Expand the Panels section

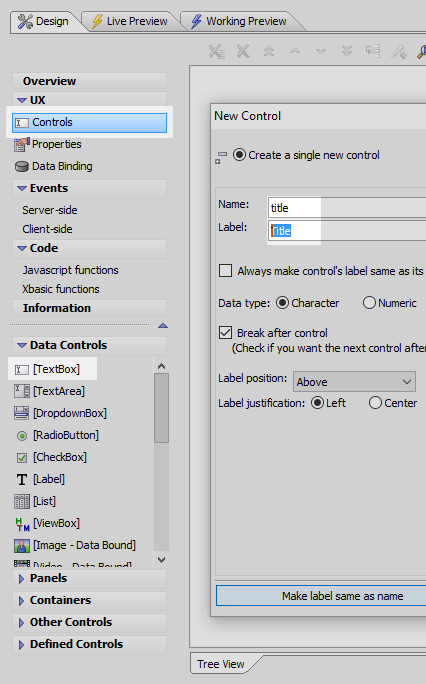point(89,578)
